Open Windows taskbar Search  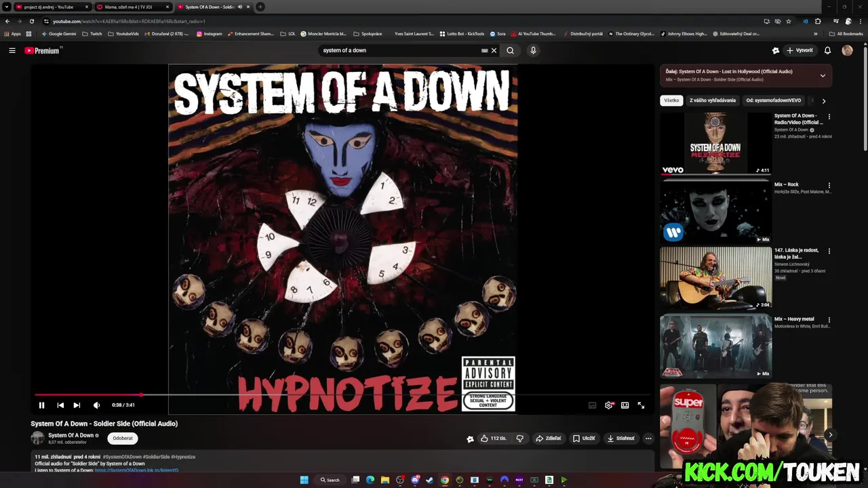pos(330,480)
